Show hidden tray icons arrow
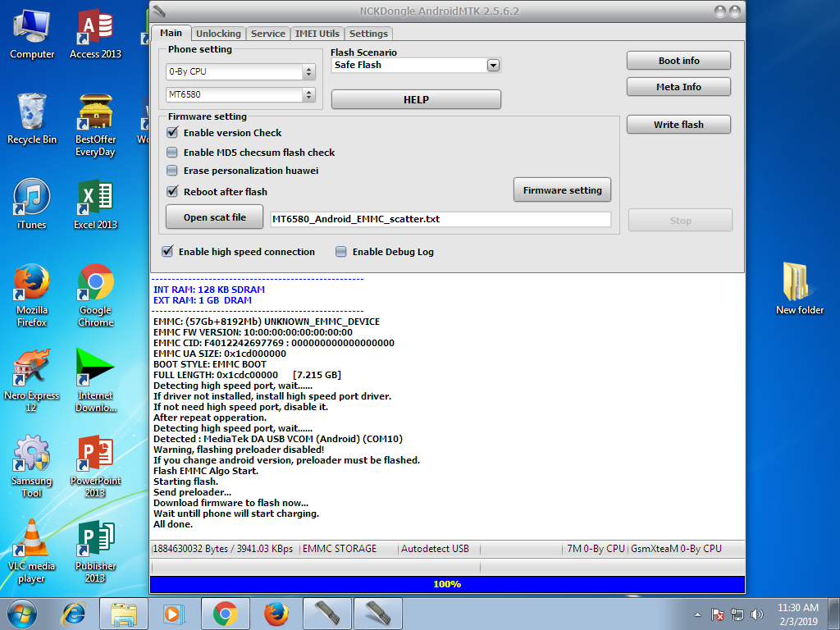 coord(697,614)
